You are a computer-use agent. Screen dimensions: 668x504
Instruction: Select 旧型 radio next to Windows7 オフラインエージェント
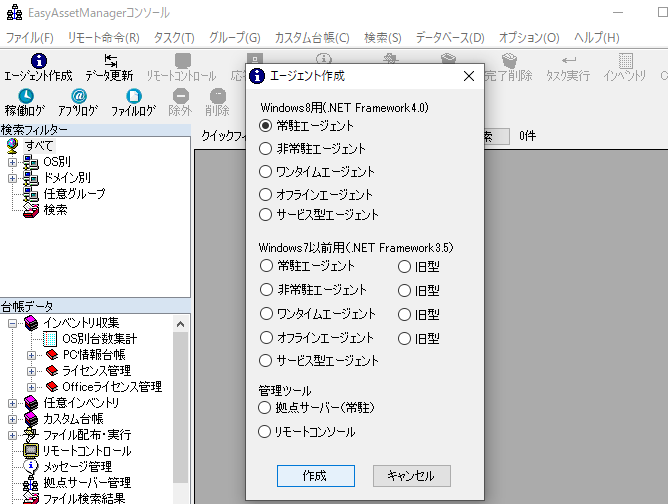[404, 339]
